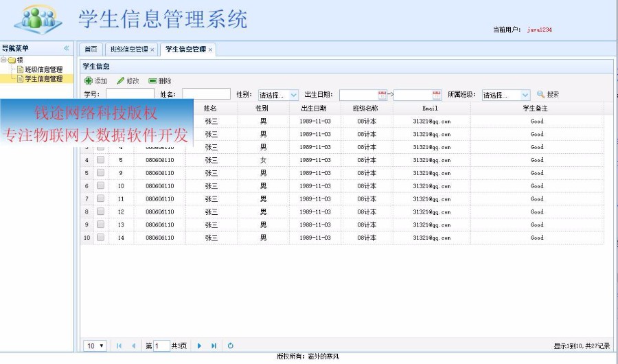The width and height of the screenshot is (618, 364).
Task: Open 学生信息管理 in navigation tree
Action: 44,78
